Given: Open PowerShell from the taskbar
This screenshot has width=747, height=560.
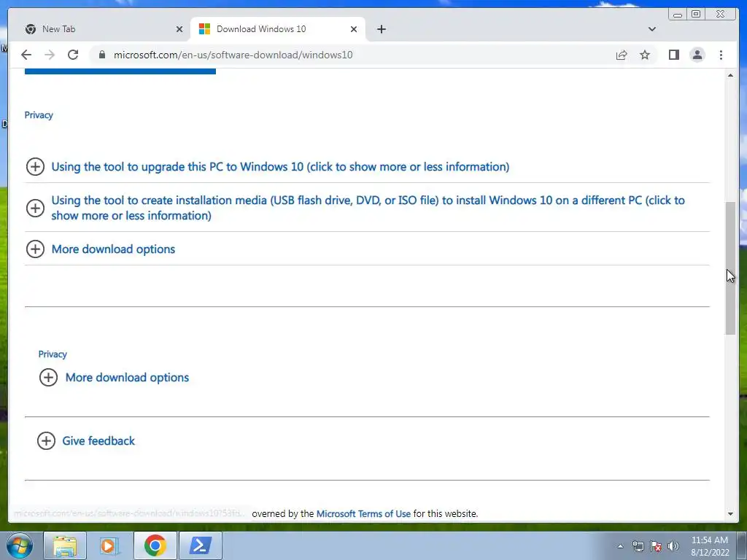Looking at the screenshot, I should coord(201,545).
